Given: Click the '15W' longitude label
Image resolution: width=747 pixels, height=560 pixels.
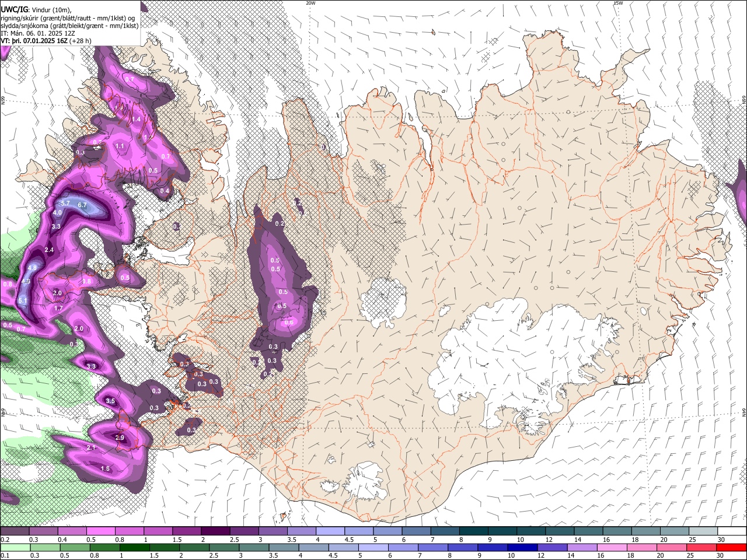Looking at the screenshot, I should point(618,3).
